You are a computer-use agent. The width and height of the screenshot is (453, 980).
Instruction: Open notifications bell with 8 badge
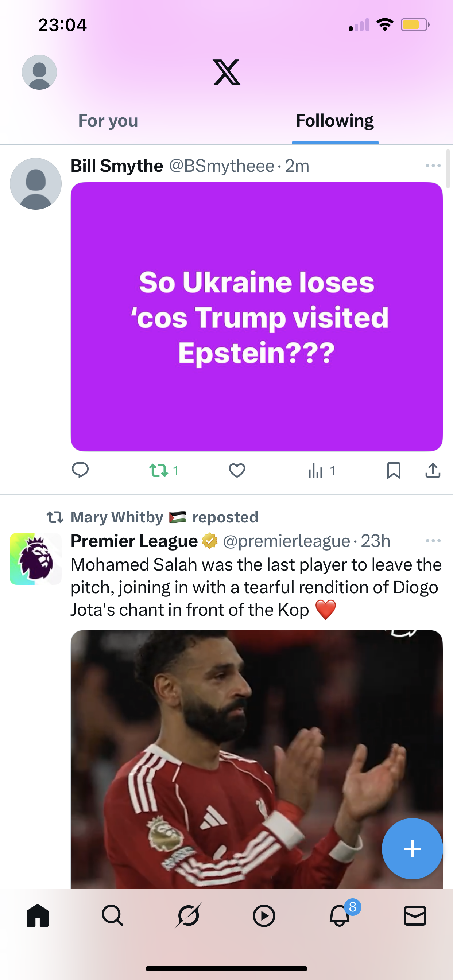340,915
